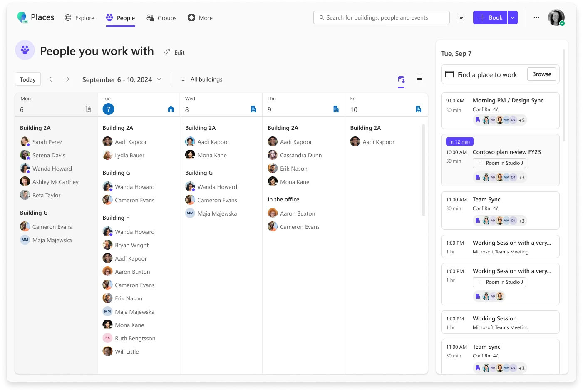Open the more options ellipsis menu

(x=536, y=17)
